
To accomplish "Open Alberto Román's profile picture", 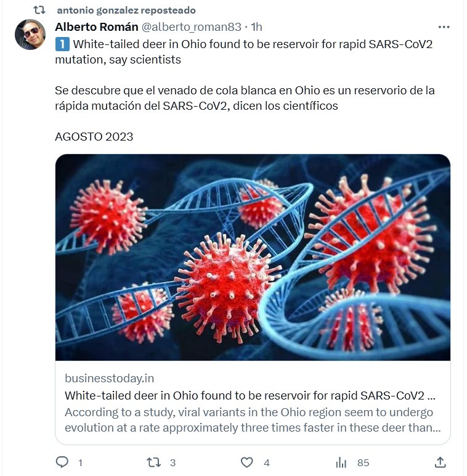I will pyautogui.click(x=30, y=35).
